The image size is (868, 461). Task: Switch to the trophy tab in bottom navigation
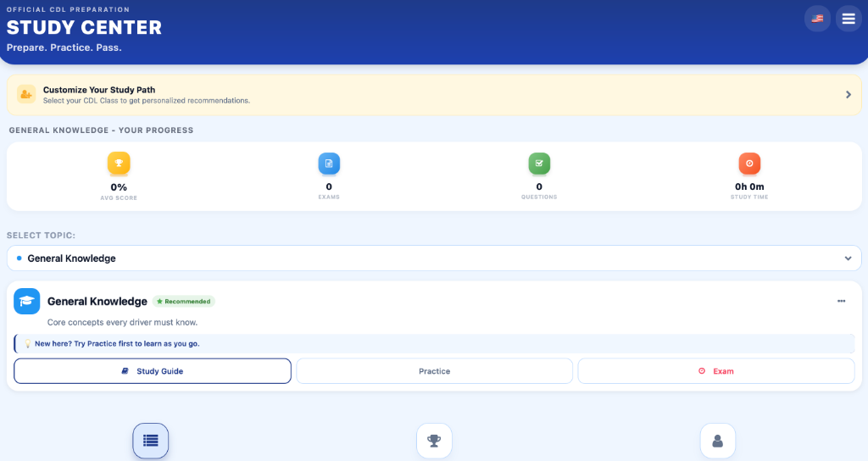(434, 441)
